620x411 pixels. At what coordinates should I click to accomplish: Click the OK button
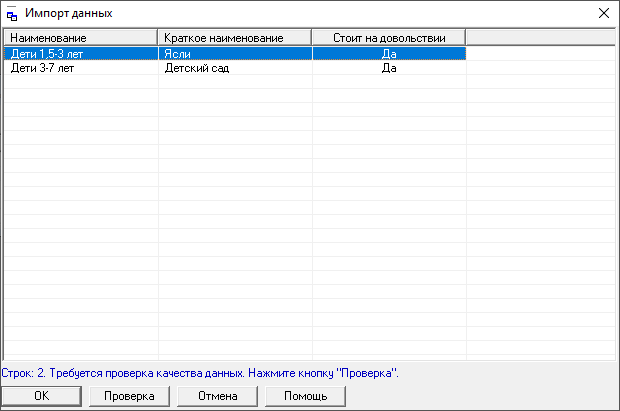click(42, 396)
